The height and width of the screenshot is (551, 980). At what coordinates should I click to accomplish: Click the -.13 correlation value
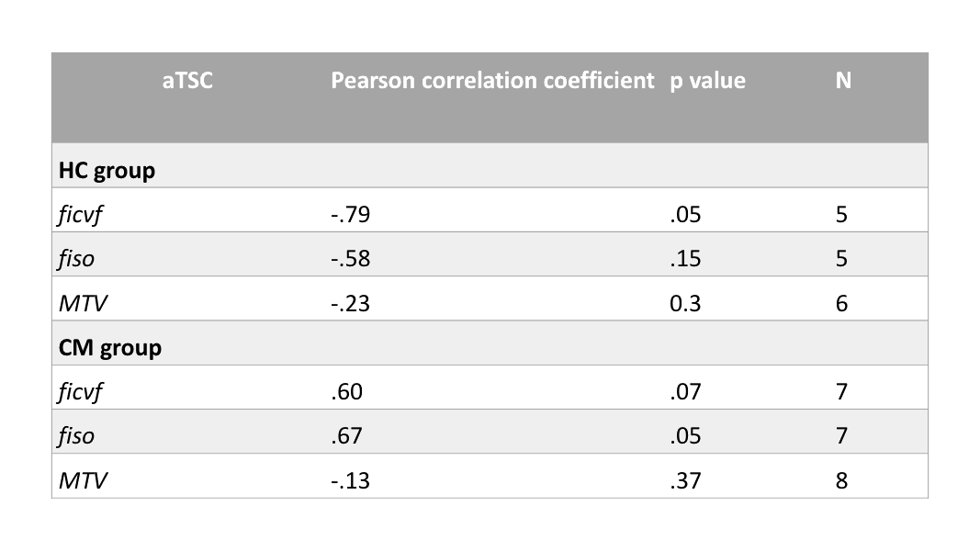[349, 480]
